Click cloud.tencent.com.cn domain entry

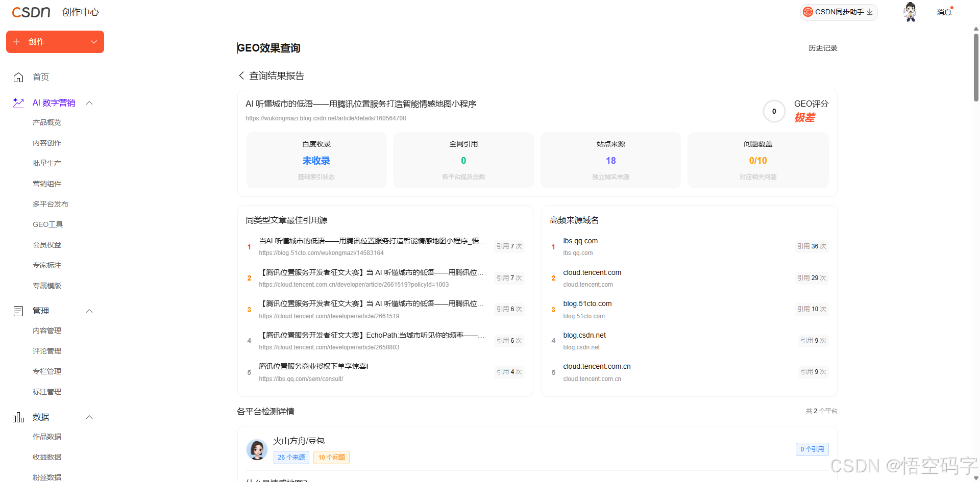point(597,366)
